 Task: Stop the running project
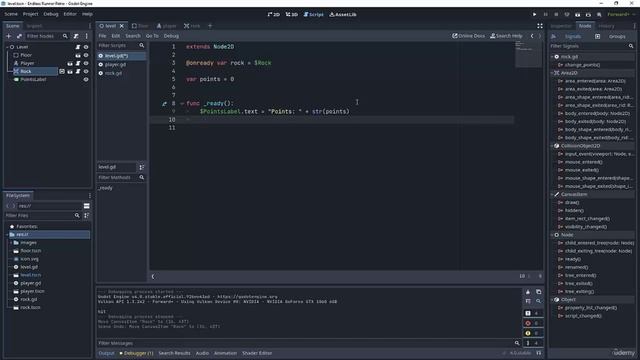pos(556,14)
